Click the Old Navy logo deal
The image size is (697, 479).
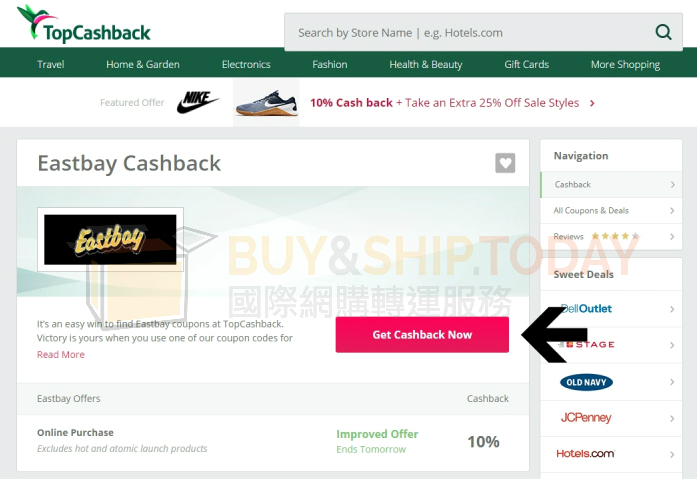point(586,382)
